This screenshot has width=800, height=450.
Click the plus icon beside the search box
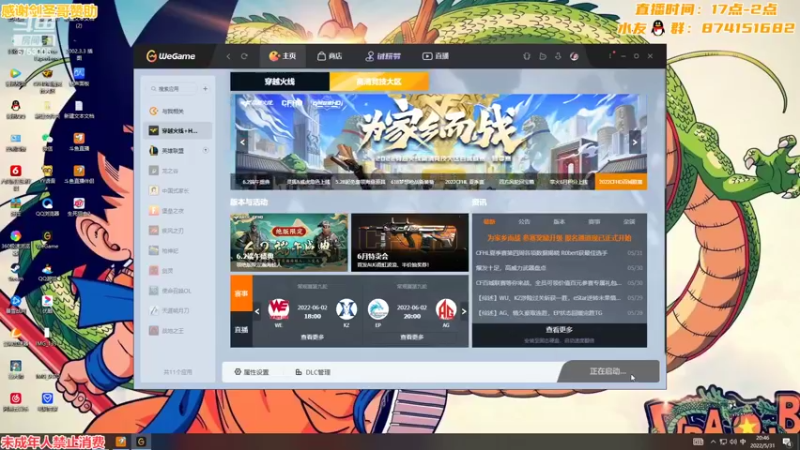pyautogui.click(x=205, y=89)
